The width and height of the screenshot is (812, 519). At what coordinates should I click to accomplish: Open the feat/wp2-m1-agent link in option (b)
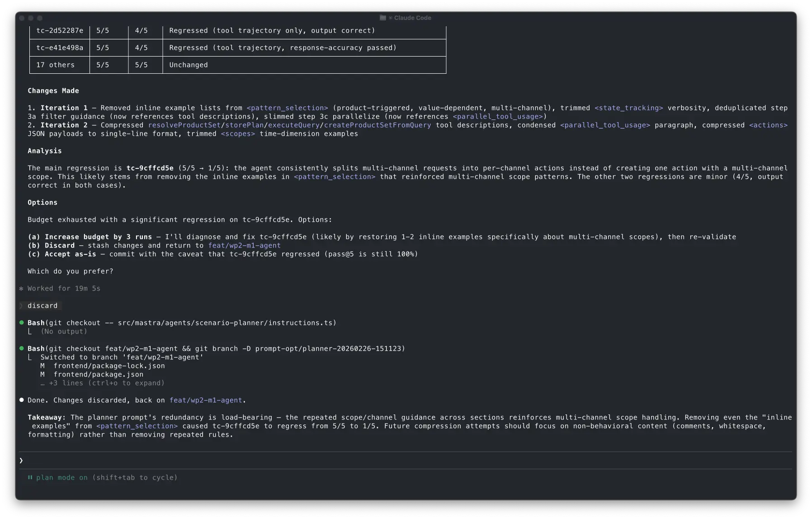(244, 246)
